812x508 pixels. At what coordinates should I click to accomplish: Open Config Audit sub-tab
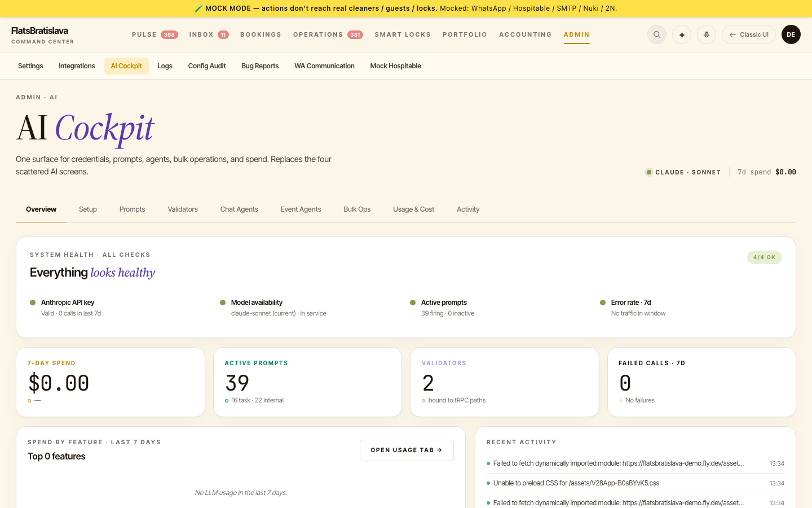pyautogui.click(x=207, y=66)
